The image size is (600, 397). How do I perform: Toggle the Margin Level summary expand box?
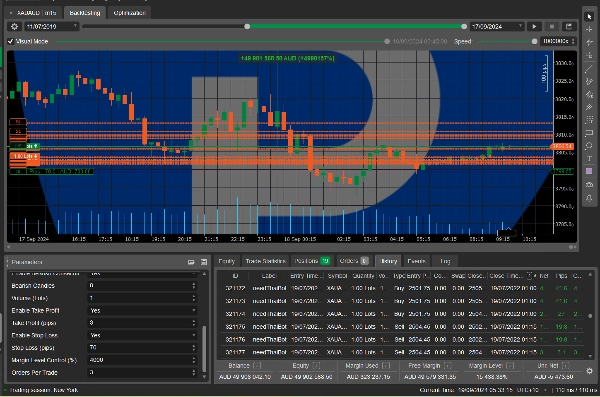click(510, 366)
